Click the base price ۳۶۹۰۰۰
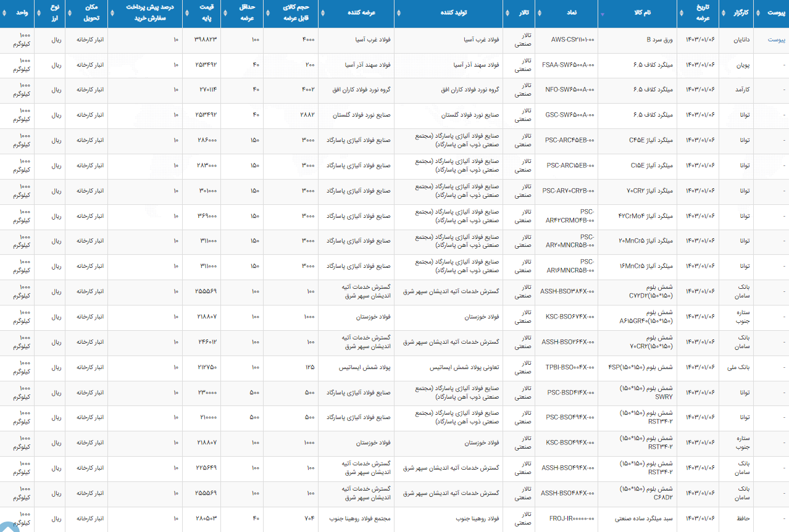 [x=207, y=216]
